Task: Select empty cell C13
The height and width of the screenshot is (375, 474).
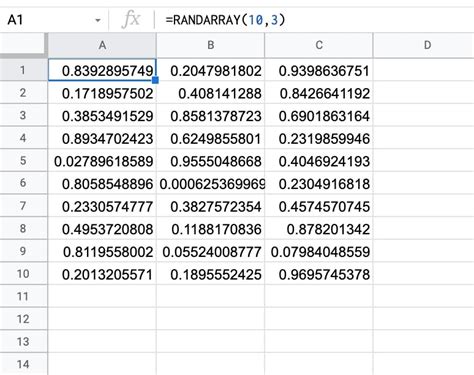Action: click(319, 342)
